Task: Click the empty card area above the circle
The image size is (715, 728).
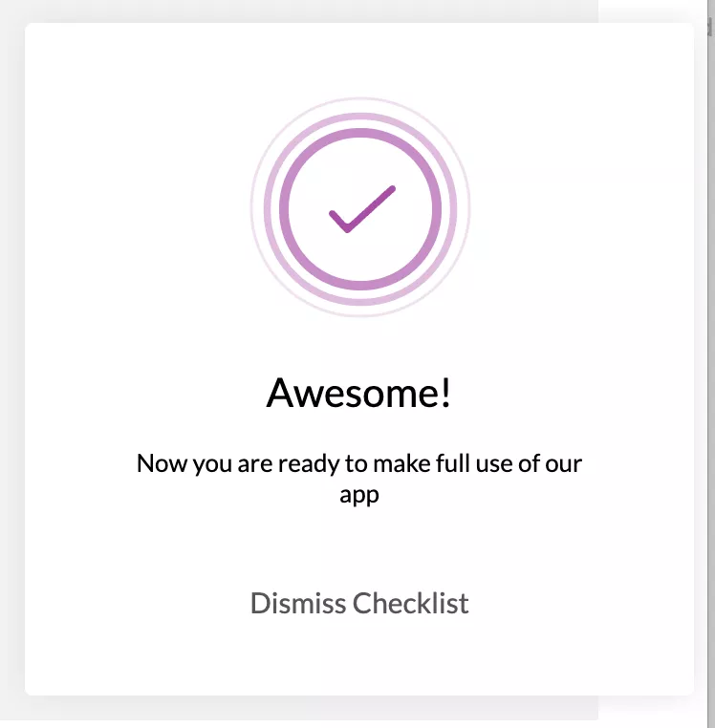Action: [x=359, y=59]
